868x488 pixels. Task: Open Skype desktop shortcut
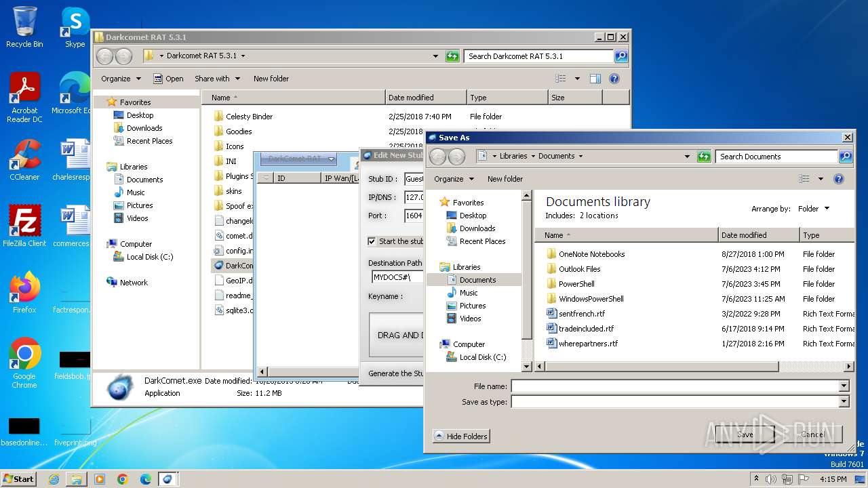click(x=75, y=27)
